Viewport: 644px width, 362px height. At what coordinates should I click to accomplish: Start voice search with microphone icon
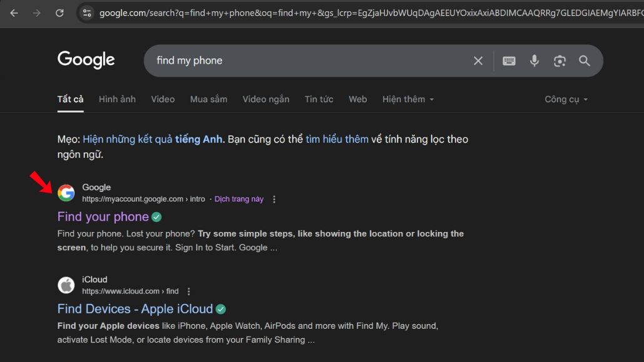(534, 61)
